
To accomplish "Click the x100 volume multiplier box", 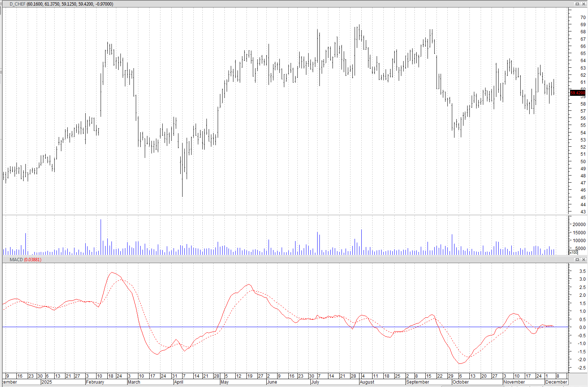I will click(x=573, y=253).
